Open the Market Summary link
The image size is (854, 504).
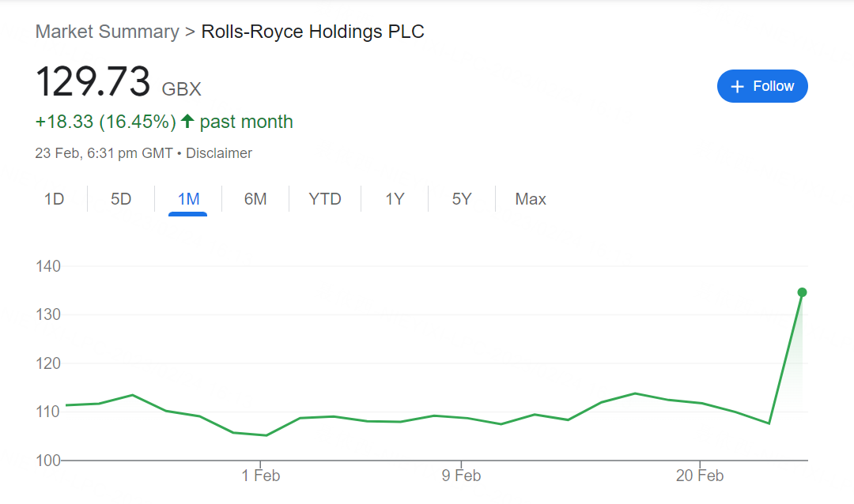pyautogui.click(x=108, y=32)
